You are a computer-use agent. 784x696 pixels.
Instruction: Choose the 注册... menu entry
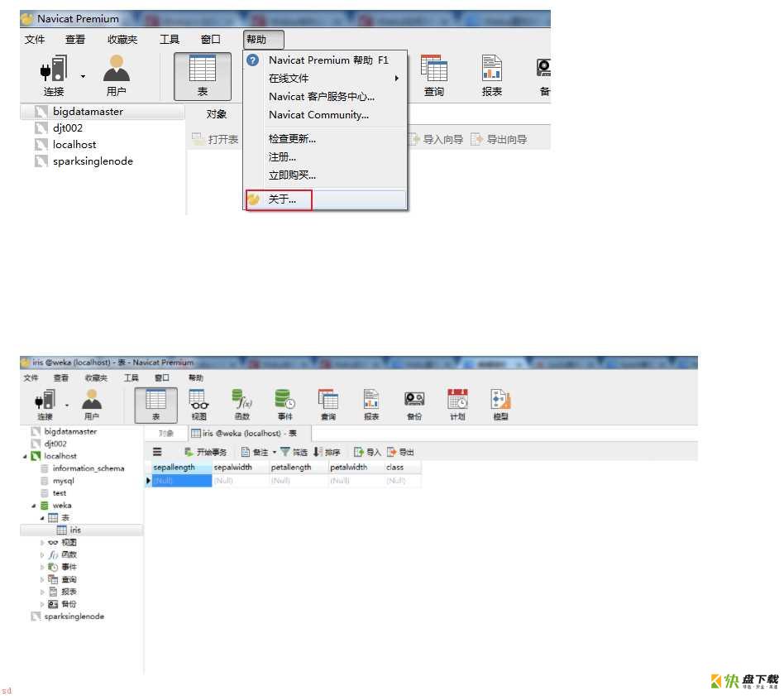(326, 157)
